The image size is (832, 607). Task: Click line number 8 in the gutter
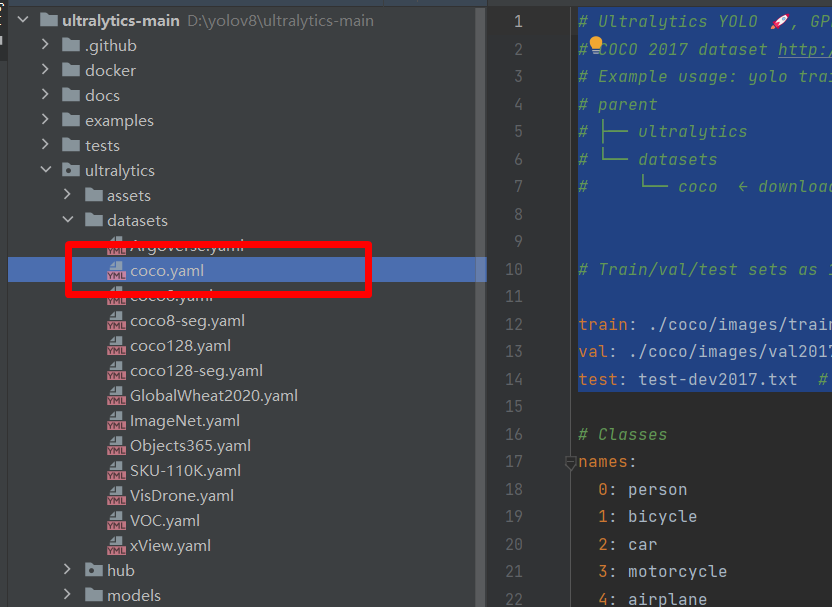[518, 214]
